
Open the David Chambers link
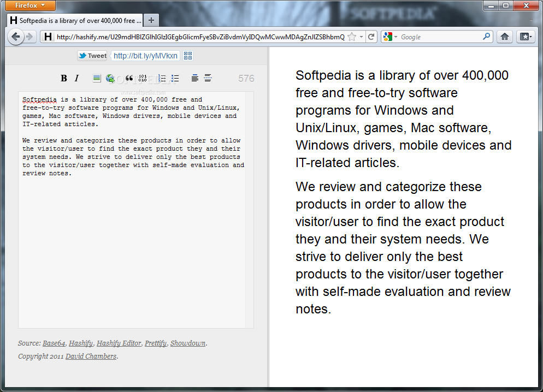tap(91, 357)
